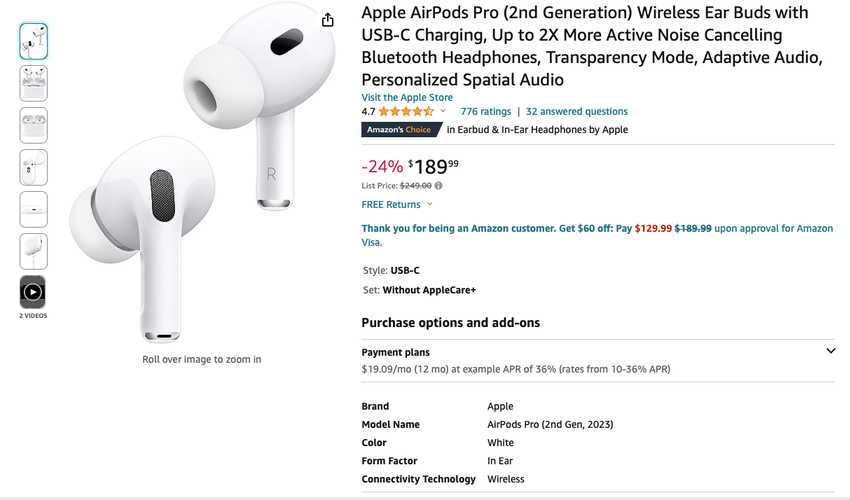Viewport: 850px width, 500px height.
Task: Click the Amazon's Choice badge
Action: [x=399, y=130]
